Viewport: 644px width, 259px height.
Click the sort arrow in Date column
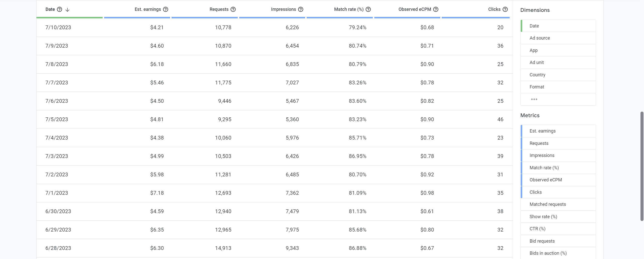[x=67, y=10]
